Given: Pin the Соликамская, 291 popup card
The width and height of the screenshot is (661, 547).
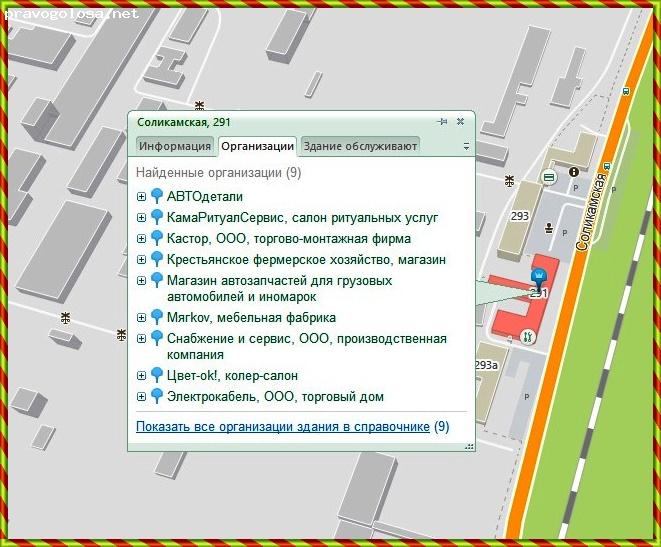Looking at the screenshot, I should point(442,122).
